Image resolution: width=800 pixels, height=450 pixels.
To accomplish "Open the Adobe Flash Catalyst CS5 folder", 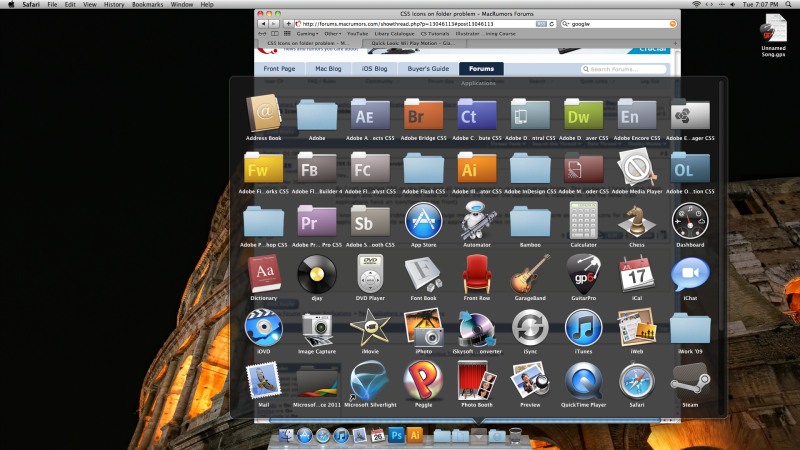I will pos(370,168).
